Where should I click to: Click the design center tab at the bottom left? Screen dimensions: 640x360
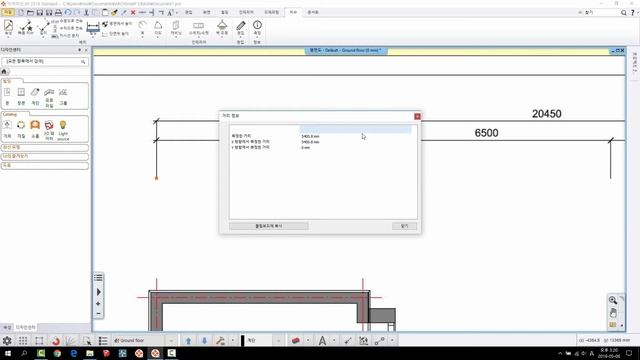coord(25,327)
